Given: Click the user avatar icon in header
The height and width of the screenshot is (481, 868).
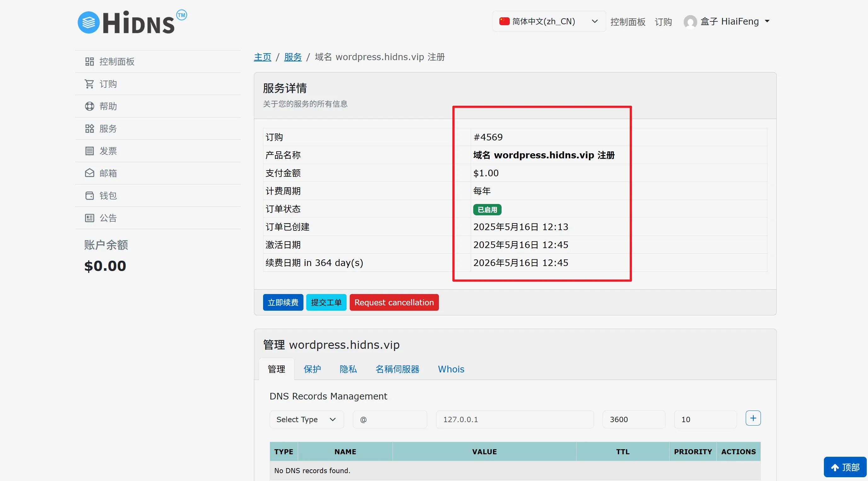Looking at the screenshot, I should [x=690, y=22].
